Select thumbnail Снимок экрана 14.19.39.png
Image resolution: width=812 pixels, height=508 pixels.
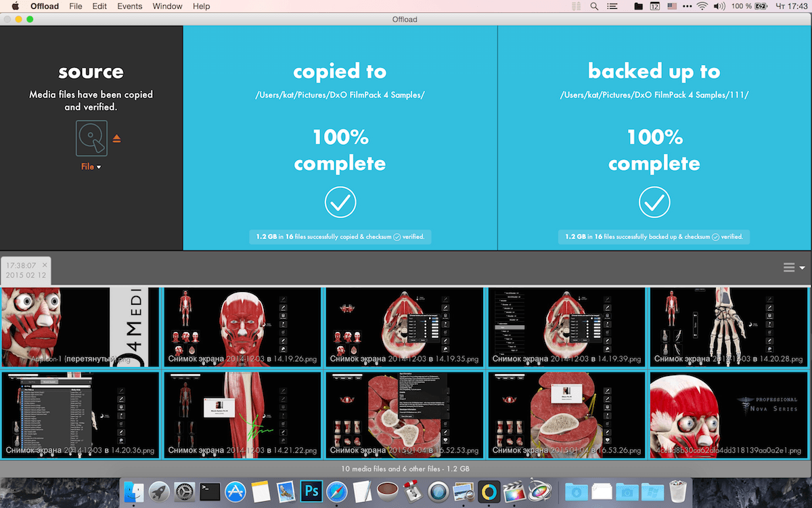[567, 327]
